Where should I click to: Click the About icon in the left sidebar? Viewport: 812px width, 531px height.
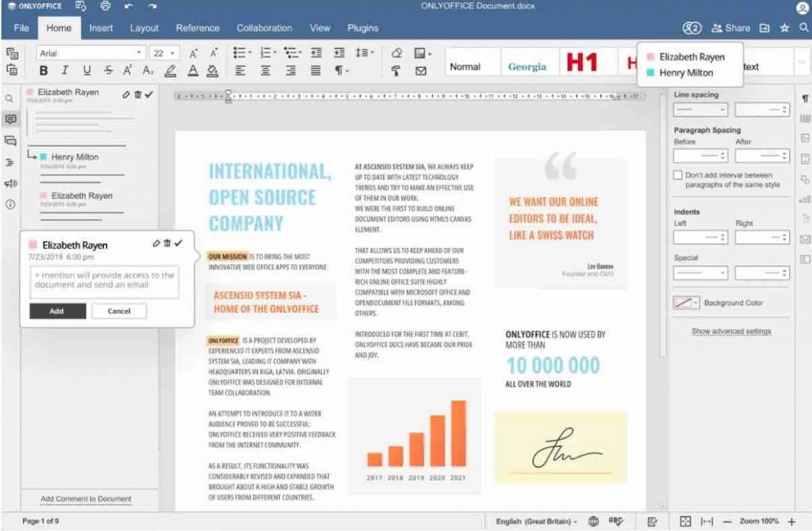pos(9,202)
